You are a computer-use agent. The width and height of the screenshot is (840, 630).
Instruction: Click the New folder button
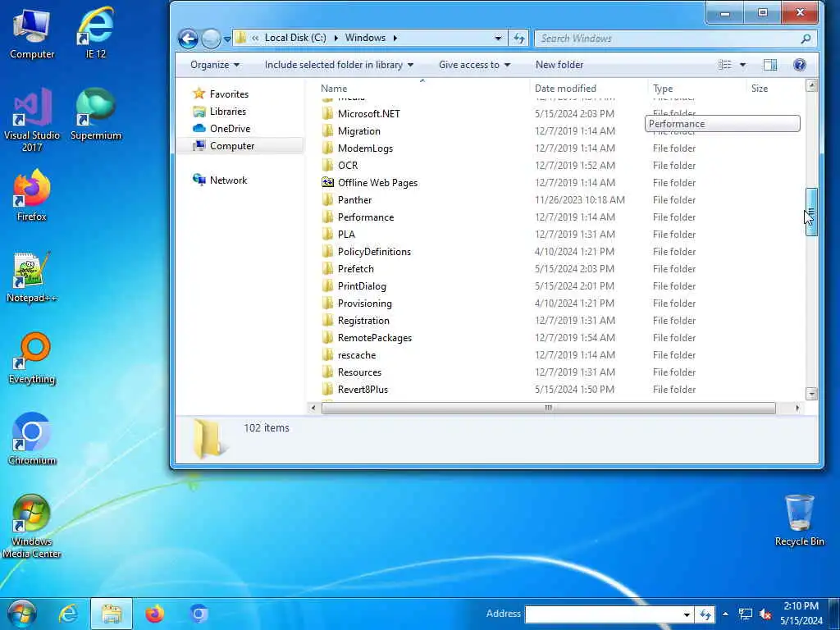(x=559, y=65)
